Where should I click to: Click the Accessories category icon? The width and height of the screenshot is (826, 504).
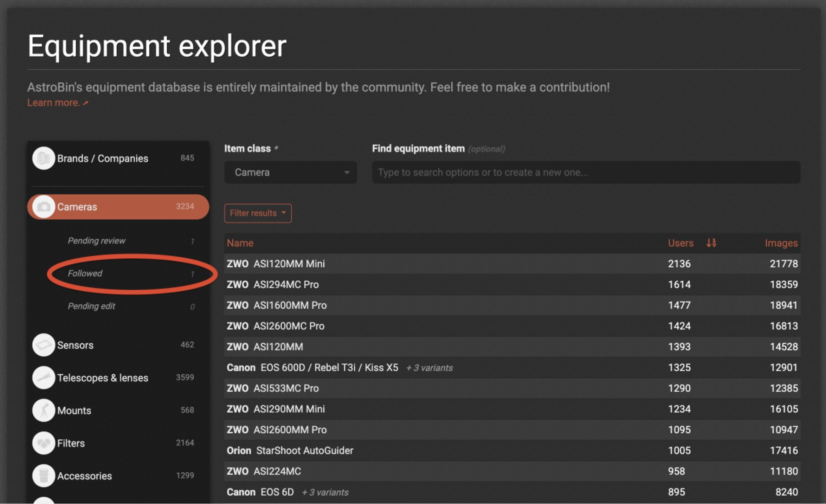click(44, 476)
